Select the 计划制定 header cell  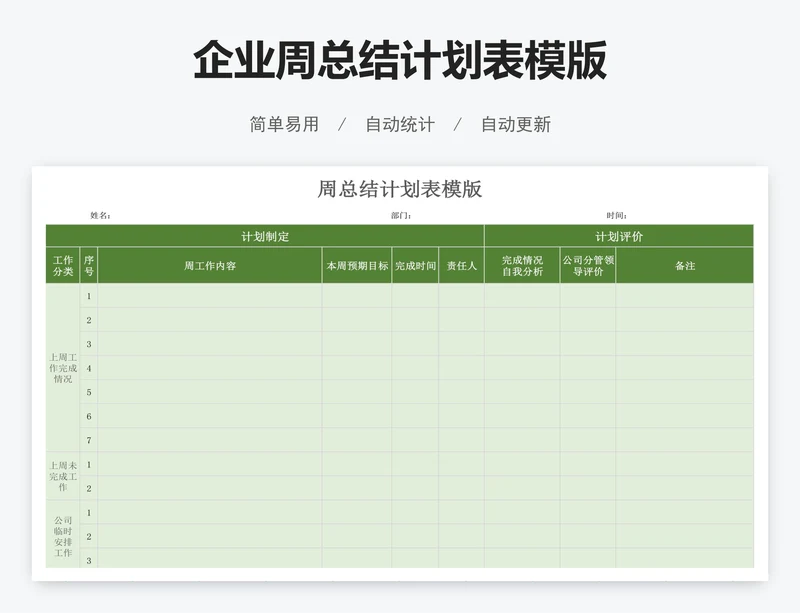click(265, 236)
